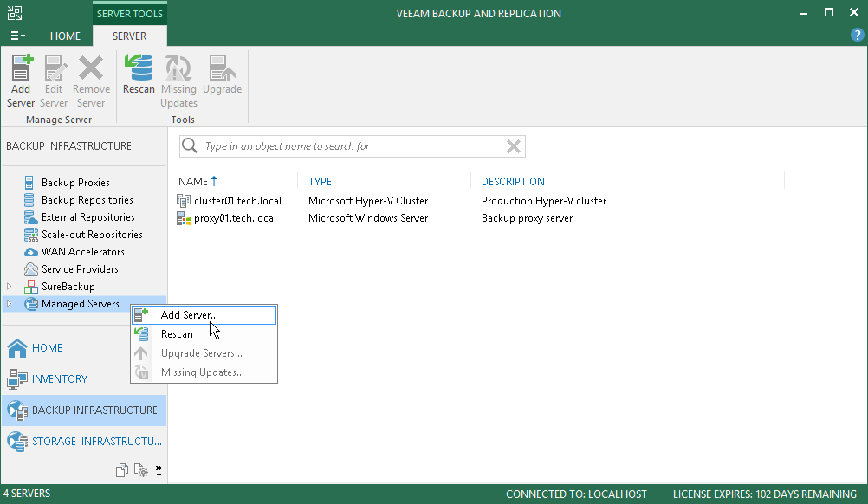Select SureBackup in the tree
This screenshot has width=868, height=504.
pos(68,287)
